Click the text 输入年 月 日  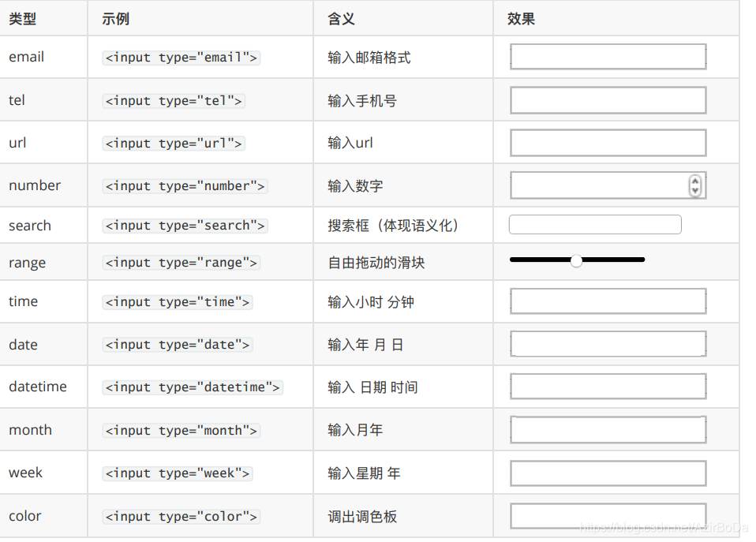click(x=365, y=345)
